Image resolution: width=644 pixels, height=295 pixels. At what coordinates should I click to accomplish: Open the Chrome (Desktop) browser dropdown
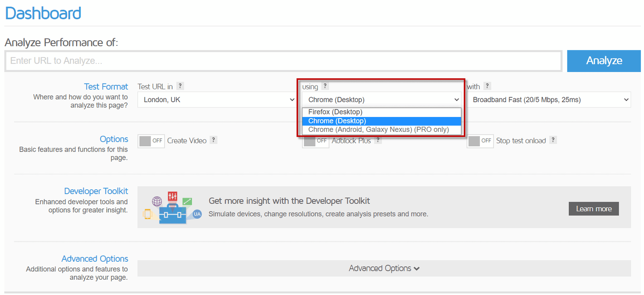(382, 100)
